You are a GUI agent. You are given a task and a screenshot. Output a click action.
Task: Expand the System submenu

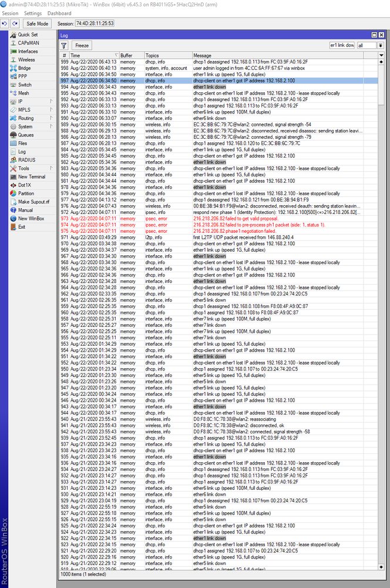coord(25,126)
